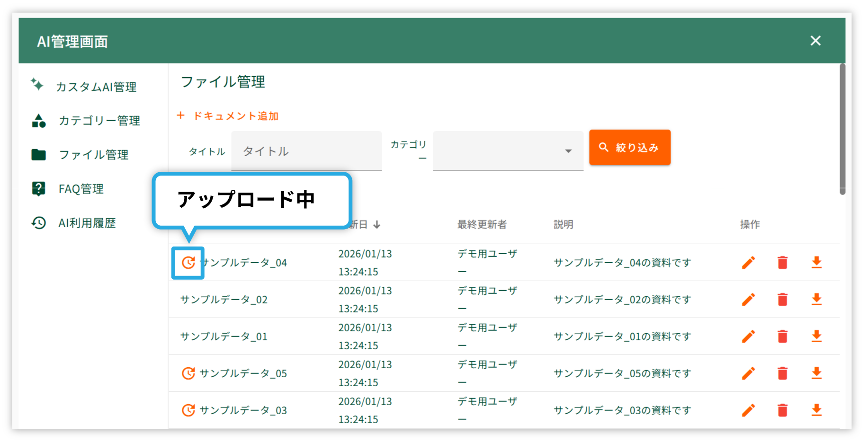Screen dimensions: 868x443
Task: Click the 絞り込み filter button
Action: click(629, 148)
